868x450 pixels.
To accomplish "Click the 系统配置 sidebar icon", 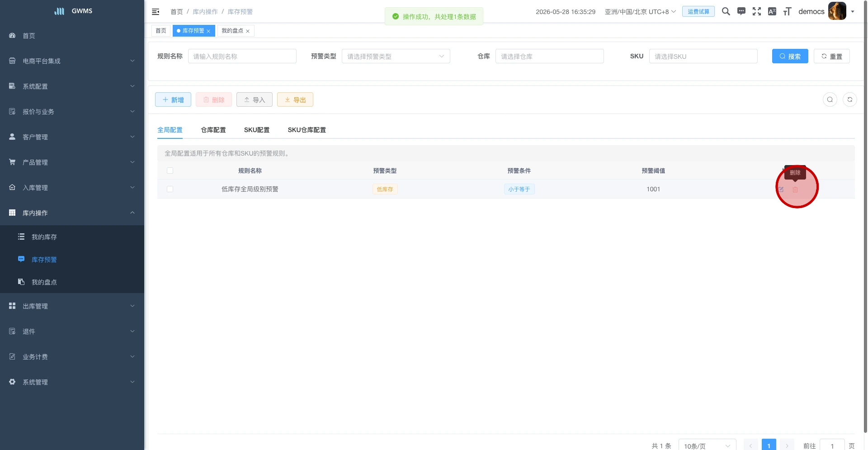I will [12, 86].
